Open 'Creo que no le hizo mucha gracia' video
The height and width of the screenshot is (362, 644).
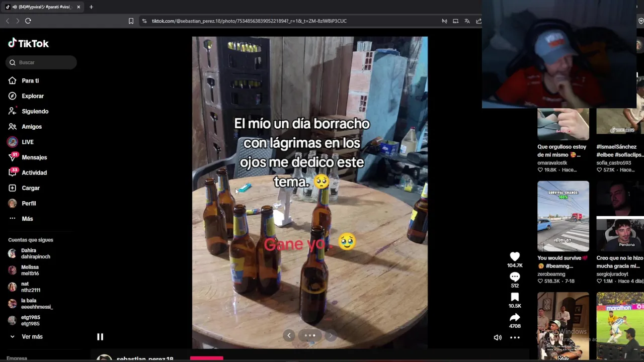pos(620,262)
